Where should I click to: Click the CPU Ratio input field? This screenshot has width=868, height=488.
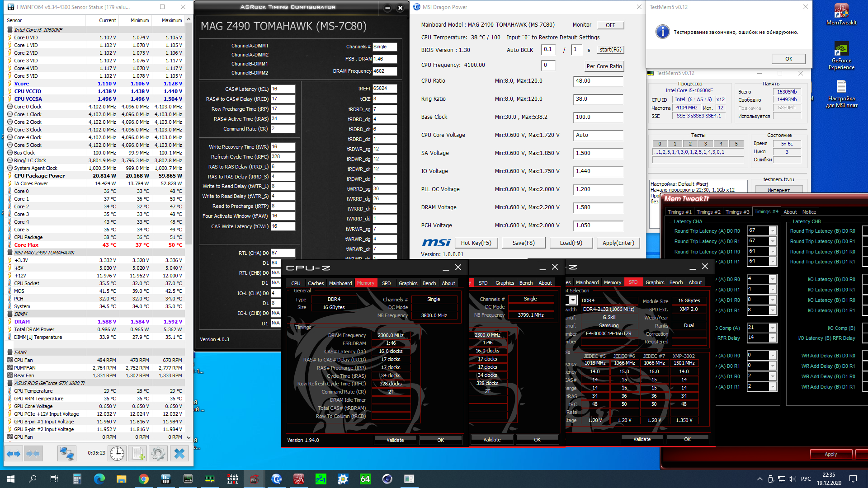(x=598, y=81)
